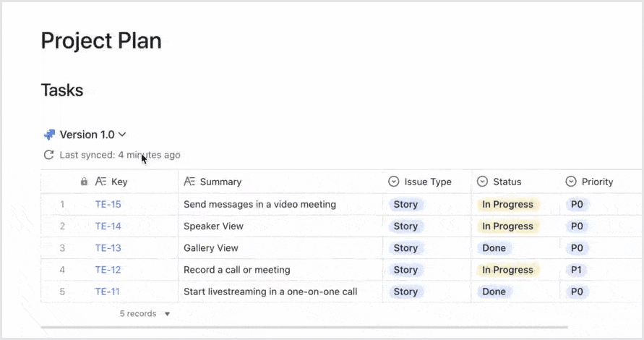Select row number 1 in the table
The width and height of the screenshot is (644, 340).
point(62,205)
